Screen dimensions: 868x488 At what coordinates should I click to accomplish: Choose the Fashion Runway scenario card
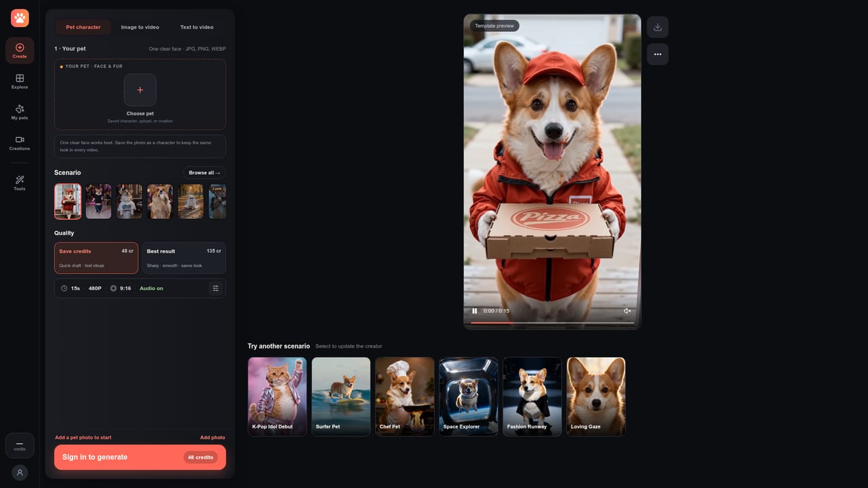[x=532, y=396]
